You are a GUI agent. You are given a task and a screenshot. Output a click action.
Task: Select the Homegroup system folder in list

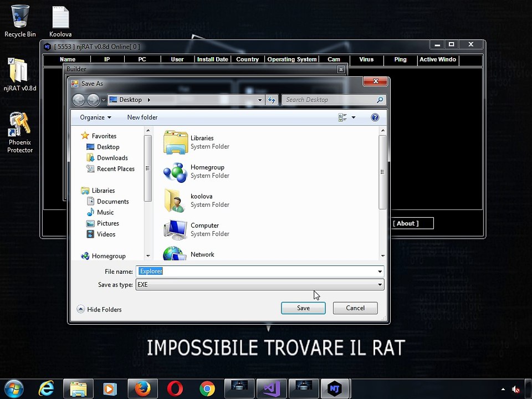197,171
